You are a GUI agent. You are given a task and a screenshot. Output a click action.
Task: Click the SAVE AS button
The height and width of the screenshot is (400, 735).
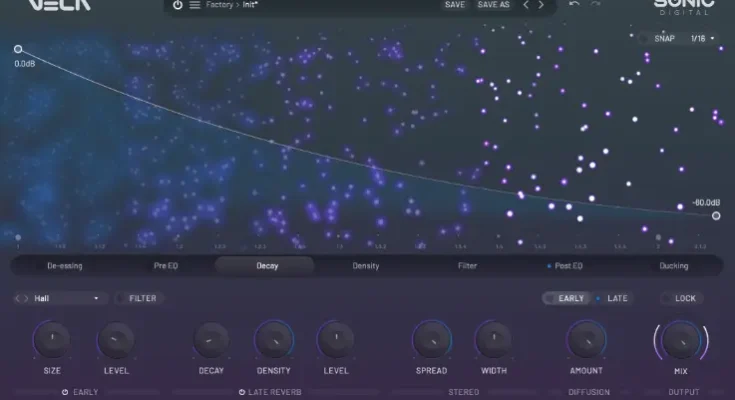pos(493,5)
